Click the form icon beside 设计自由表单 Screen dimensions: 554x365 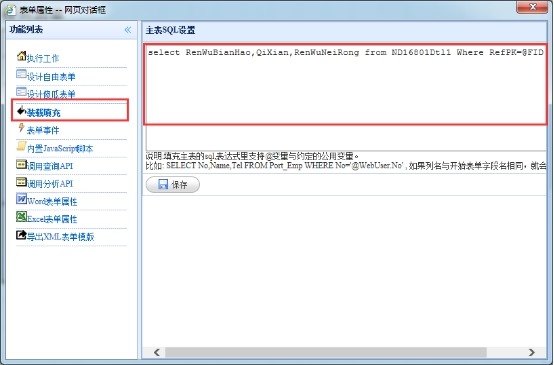(21, 74)
